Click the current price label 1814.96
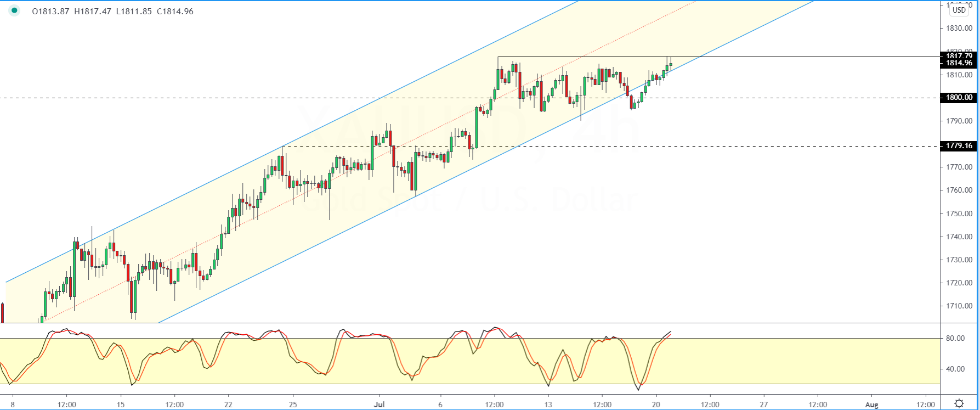The width and height of the screenshot is (980, 410). [959, 63]
